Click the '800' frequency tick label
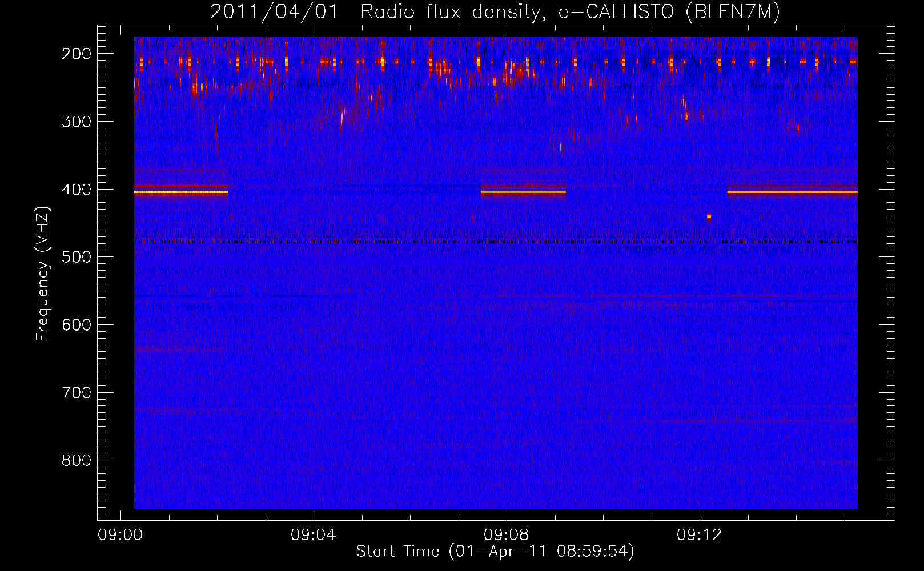 tap(77, 460)
